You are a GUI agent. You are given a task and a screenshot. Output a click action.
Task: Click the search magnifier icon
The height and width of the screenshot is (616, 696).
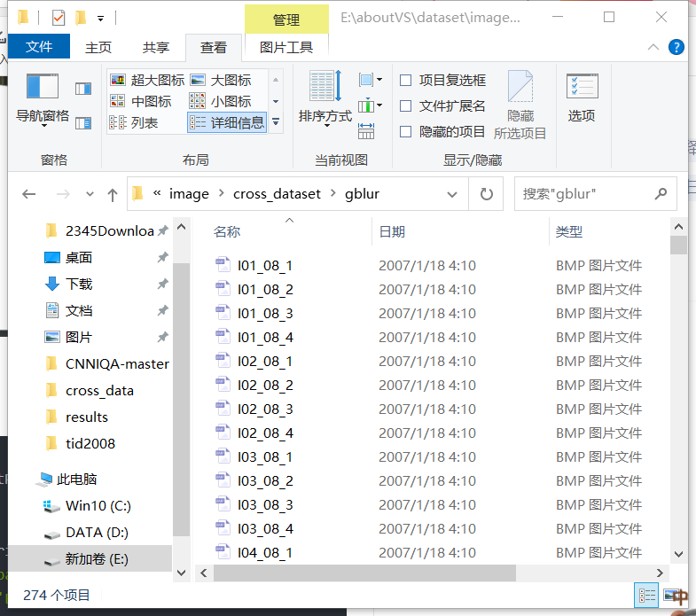(661, 193)
